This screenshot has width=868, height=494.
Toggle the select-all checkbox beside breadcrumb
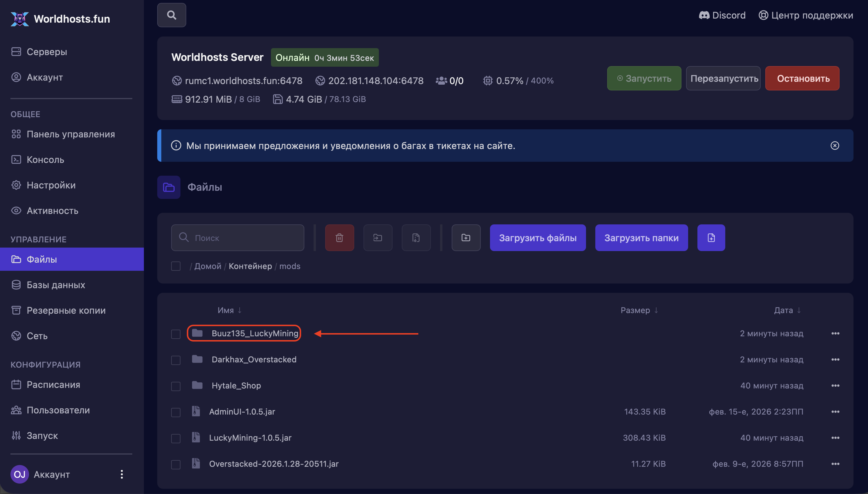pos(176,266)
